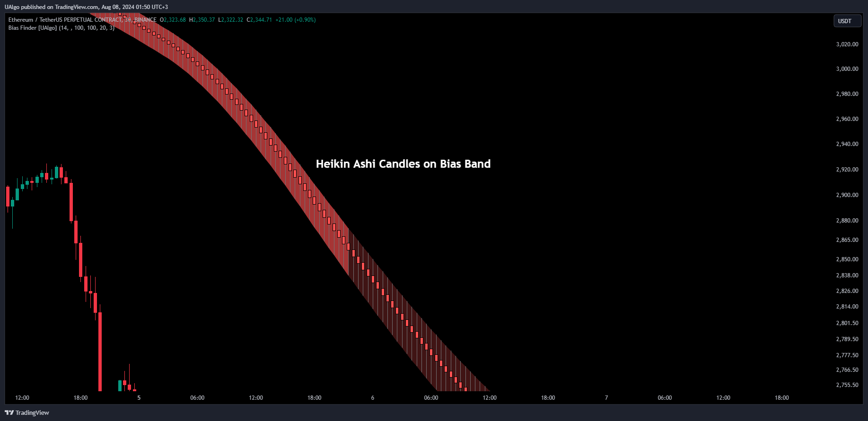Click the date label 6 on time axis

pyautogui.click(x=373, y=398)
